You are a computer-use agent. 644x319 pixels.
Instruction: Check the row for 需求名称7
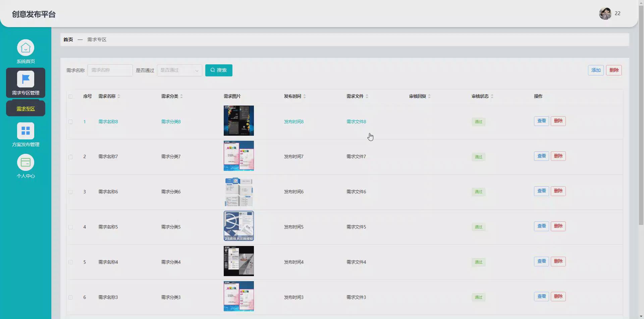click(x=70, y=157)
